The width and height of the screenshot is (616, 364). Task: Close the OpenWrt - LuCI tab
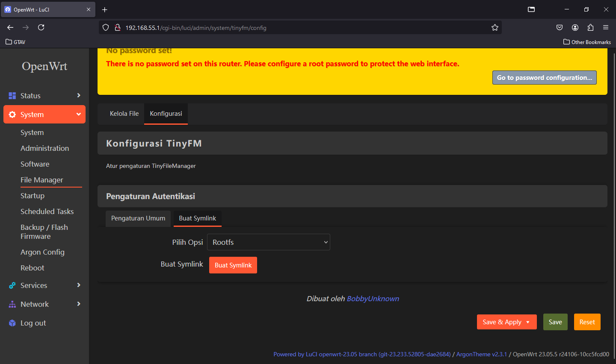89,9
